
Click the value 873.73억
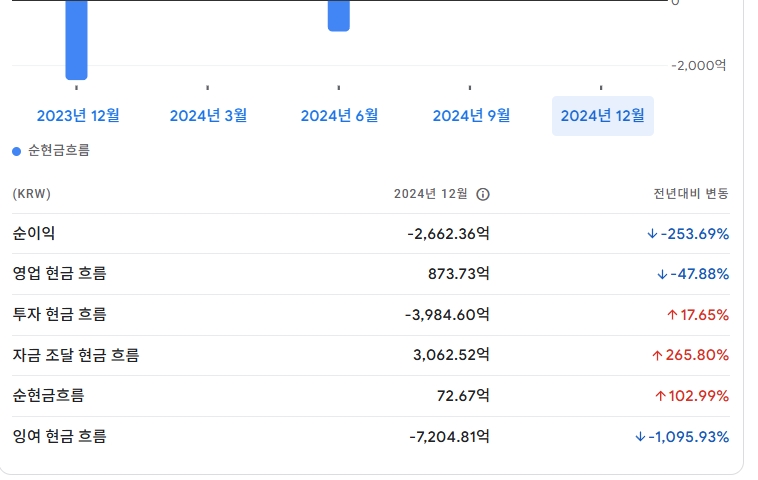point(459,274)
